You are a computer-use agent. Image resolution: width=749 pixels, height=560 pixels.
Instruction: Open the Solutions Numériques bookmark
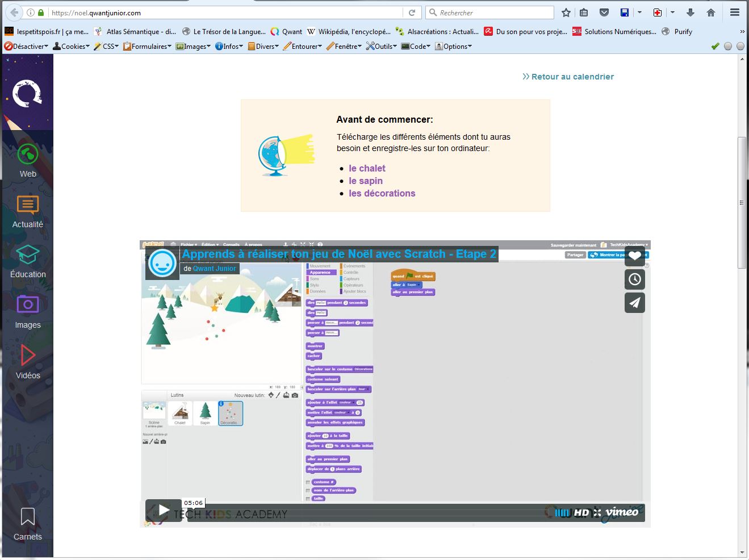click(614, 32)
